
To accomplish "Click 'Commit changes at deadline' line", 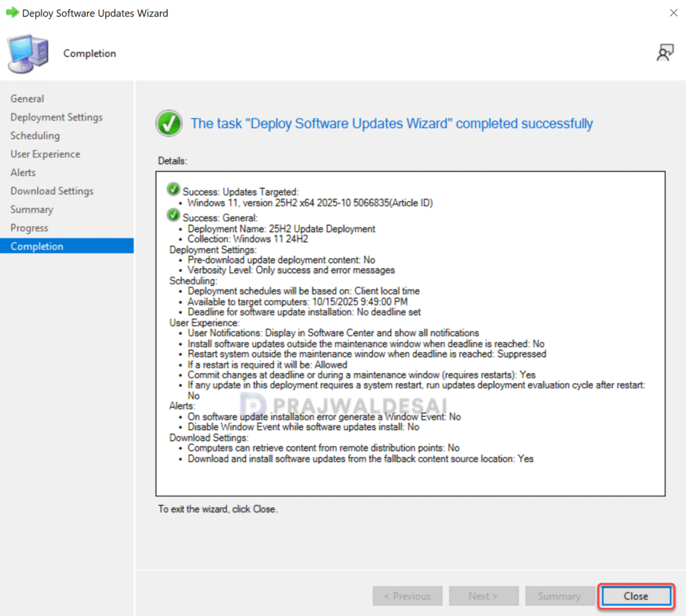I will [x=361, y=375].
